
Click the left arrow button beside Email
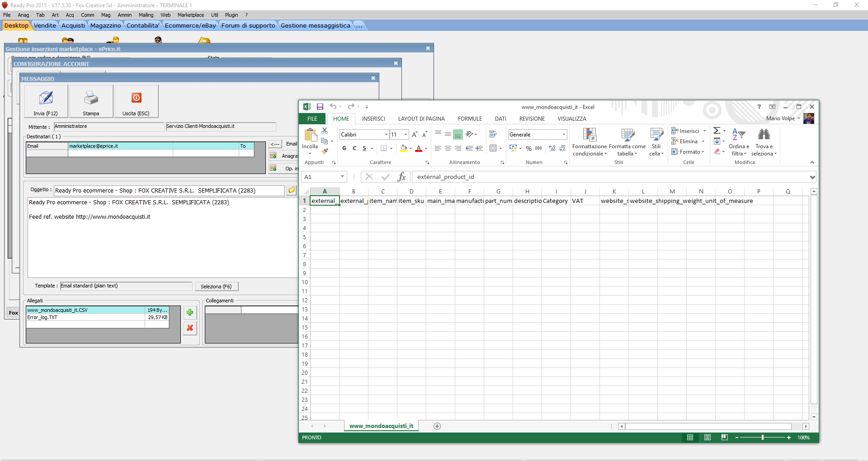click(275, 144)
